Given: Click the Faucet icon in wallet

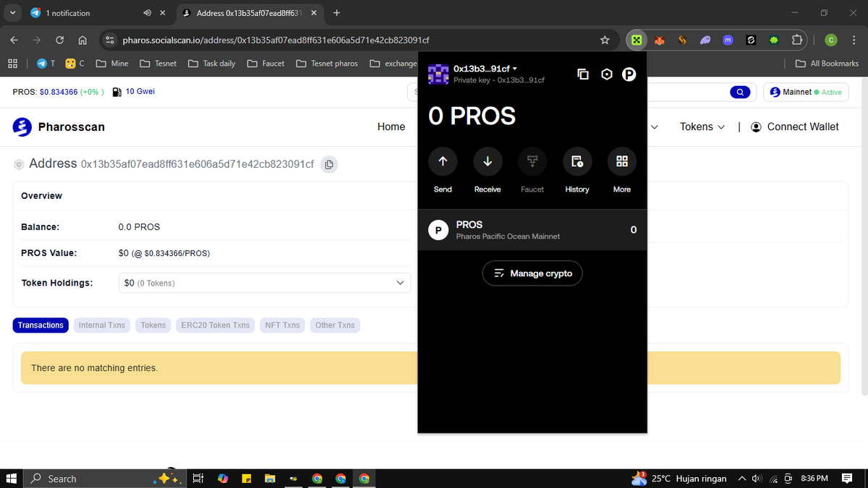Looking at the screenshot, I should click(x=532, y=161).
